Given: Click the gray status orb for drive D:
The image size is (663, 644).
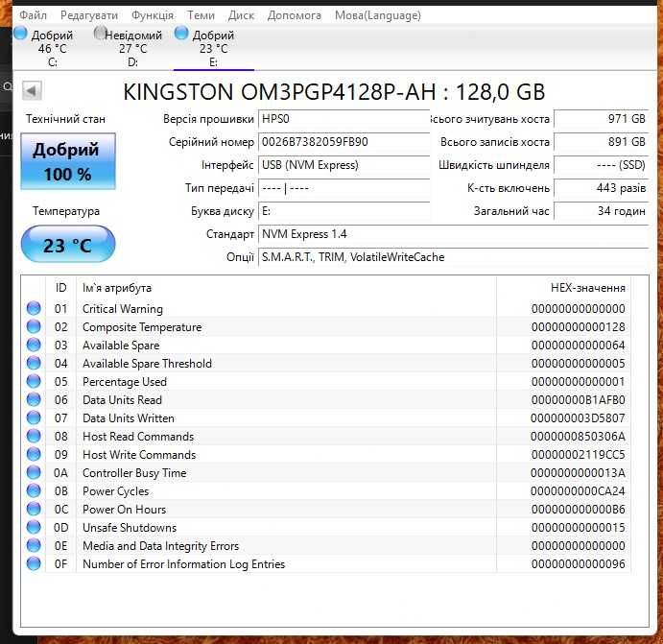Looking at the screenshot, I should [100, 33].
